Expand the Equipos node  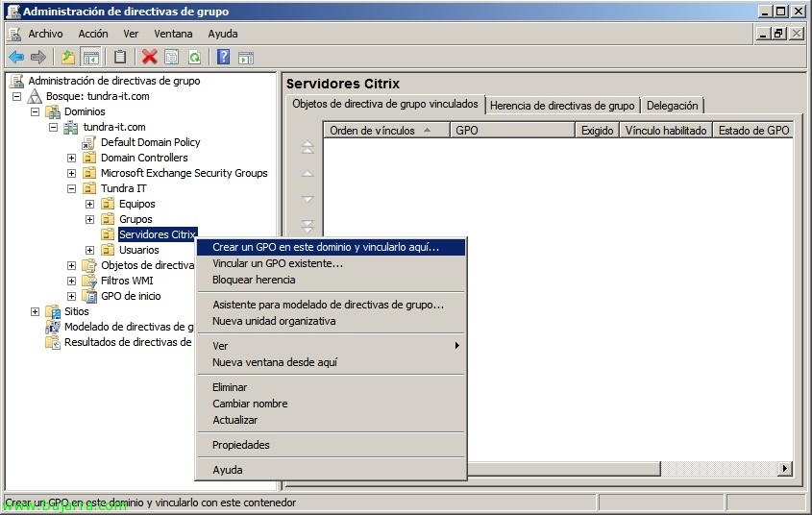click(89, 204)
